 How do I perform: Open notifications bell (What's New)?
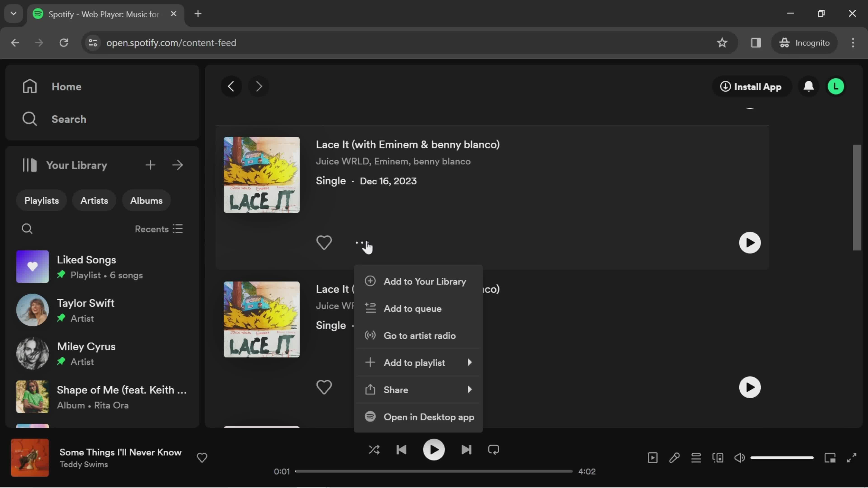pyautogui.click(x=809, y=87)
